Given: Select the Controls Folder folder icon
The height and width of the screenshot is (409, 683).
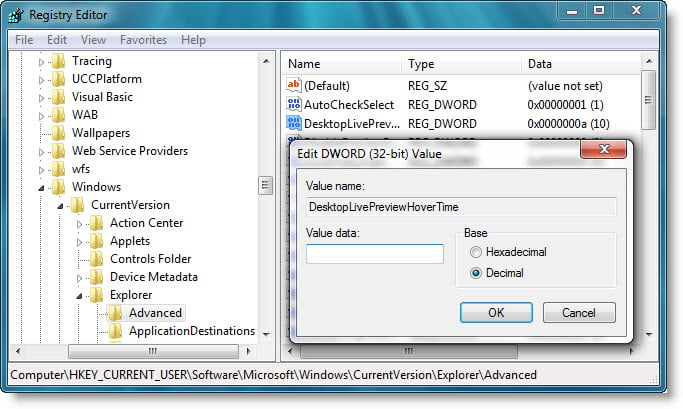Looking at the screenshot, I should (x=96, y=259).
